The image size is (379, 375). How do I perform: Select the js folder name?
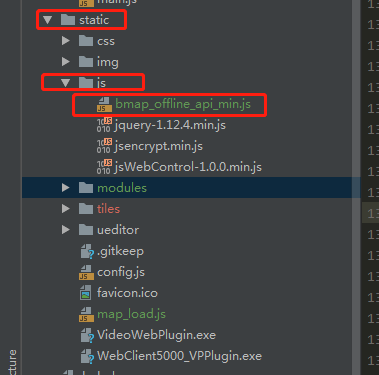click(x=102, y=83)
